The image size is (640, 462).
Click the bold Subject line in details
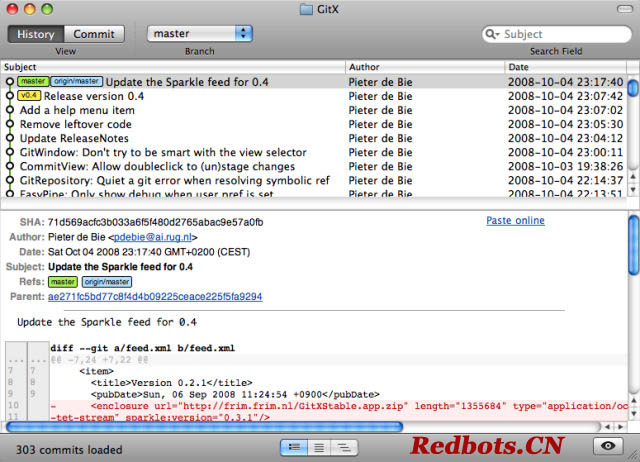120,267
